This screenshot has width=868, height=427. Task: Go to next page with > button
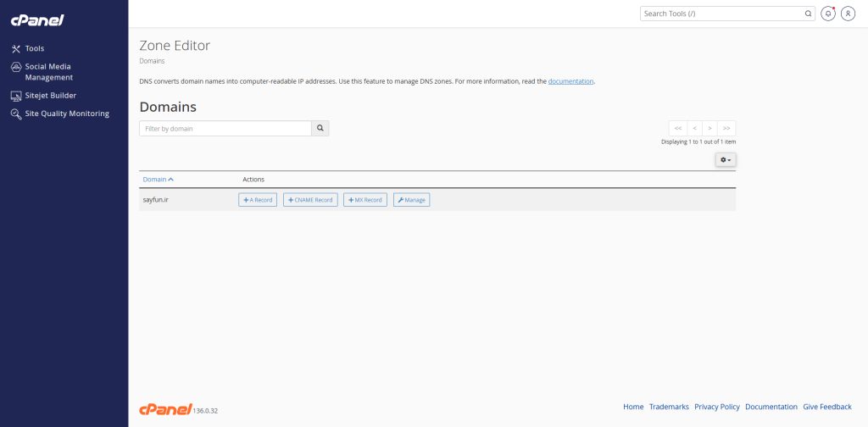[x=709, y=128]
